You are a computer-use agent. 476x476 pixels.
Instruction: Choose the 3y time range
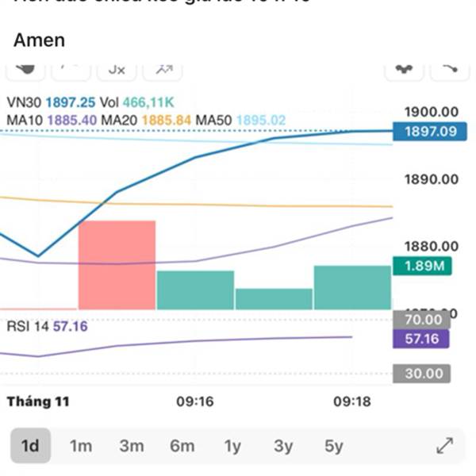click(x=283, y=446)
